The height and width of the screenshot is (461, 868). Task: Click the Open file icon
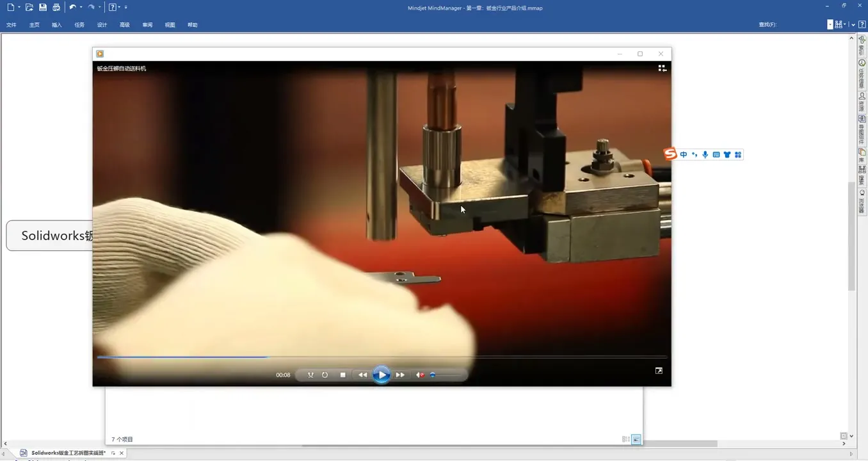[x=29, y=8]
